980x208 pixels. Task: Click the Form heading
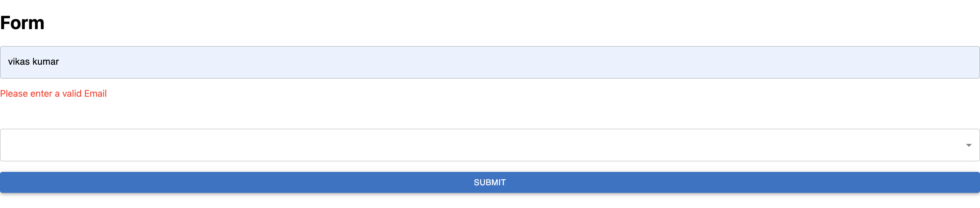click(22, 23)
